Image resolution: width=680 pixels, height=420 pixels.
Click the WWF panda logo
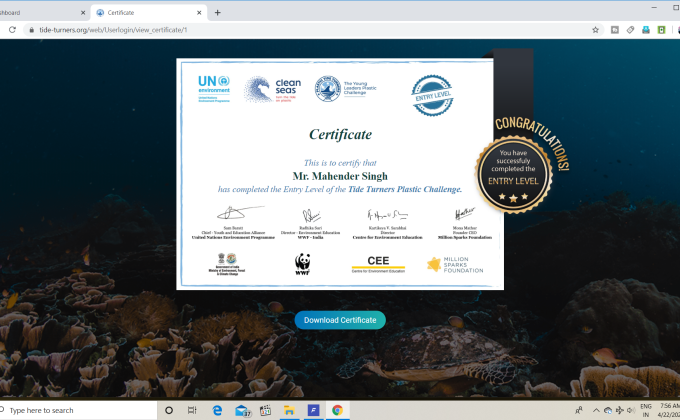click(x=303, y=264)
